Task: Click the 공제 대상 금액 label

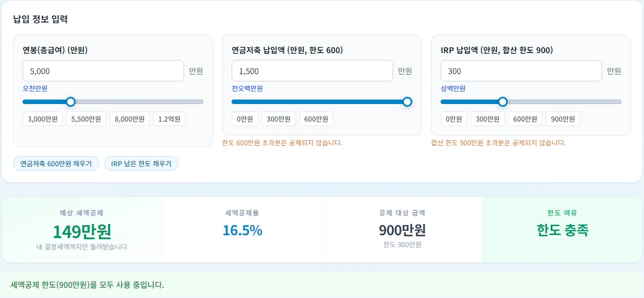Action: (402, 213)
